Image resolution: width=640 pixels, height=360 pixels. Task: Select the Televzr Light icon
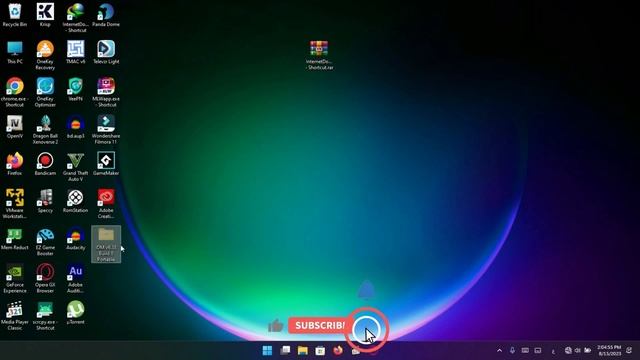coord(106,52)
